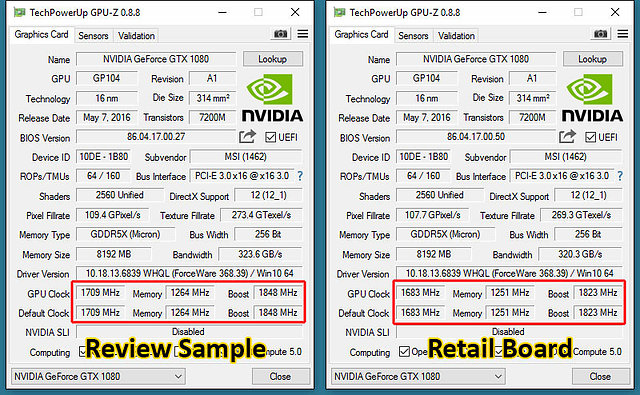This screenshot has height=395, width=640.
Task: Switch to Sensors tab in right window
Action: point(413,36)
